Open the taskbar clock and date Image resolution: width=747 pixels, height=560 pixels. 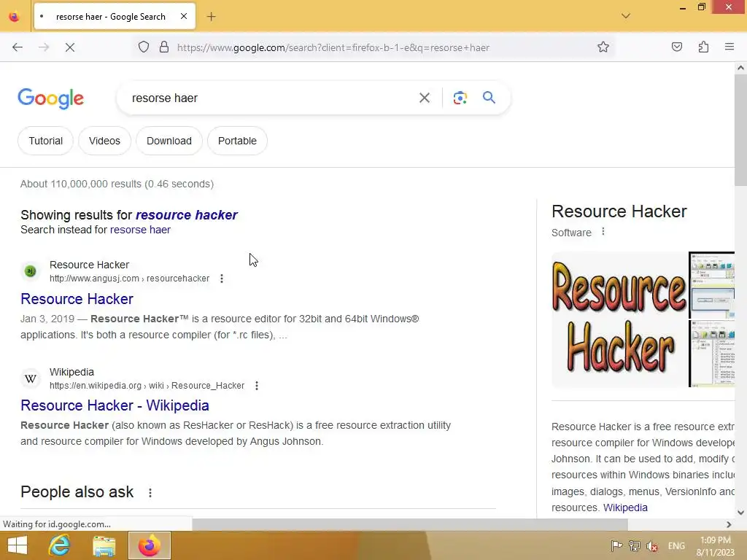coord(715,546)
